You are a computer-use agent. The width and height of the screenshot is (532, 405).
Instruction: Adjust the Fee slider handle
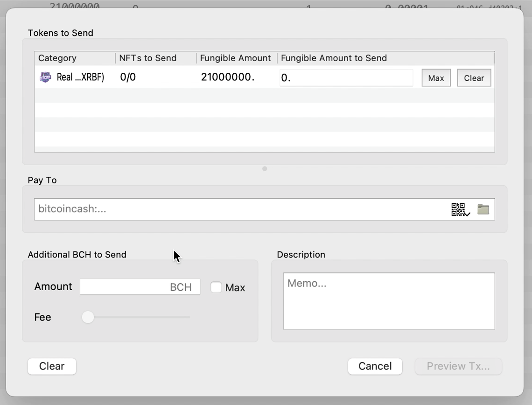pyautogui.click(x=88, y=317)
